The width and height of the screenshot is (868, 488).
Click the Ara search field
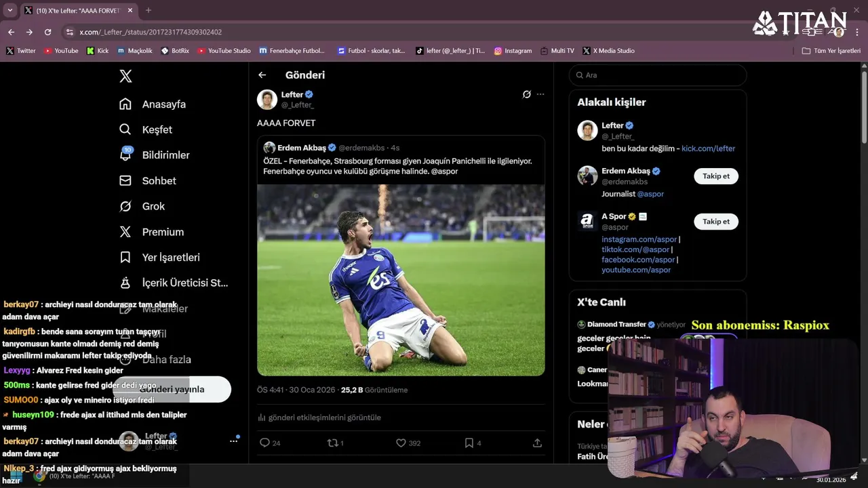[x=658, y=75]
